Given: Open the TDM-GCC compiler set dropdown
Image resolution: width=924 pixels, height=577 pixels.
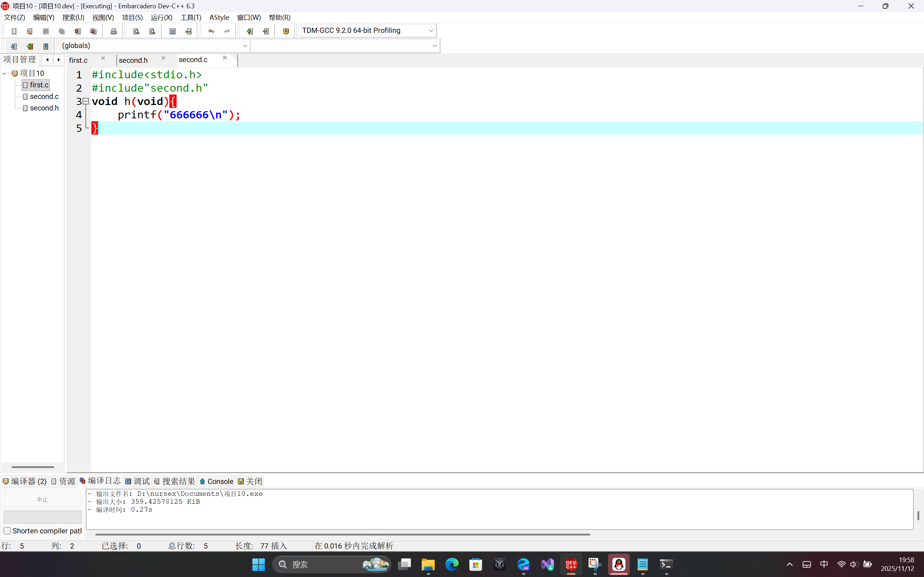Looking at the screenshot, I should [x=431, y=31].
